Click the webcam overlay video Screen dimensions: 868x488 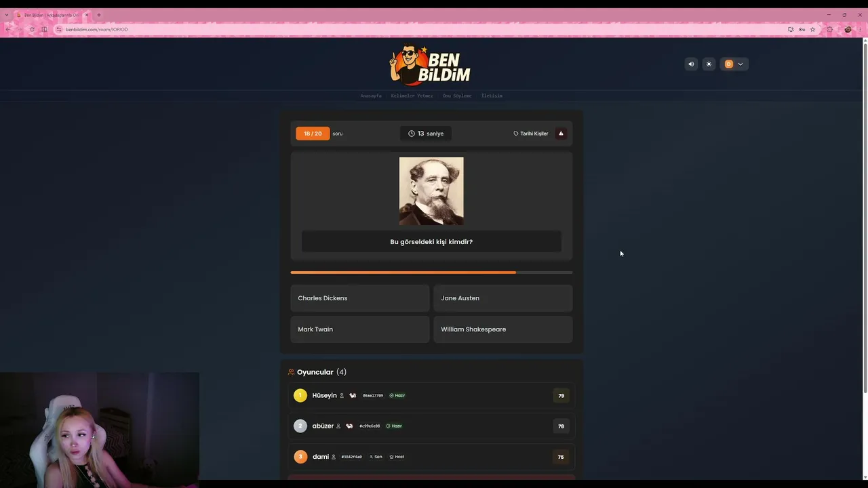100,430
